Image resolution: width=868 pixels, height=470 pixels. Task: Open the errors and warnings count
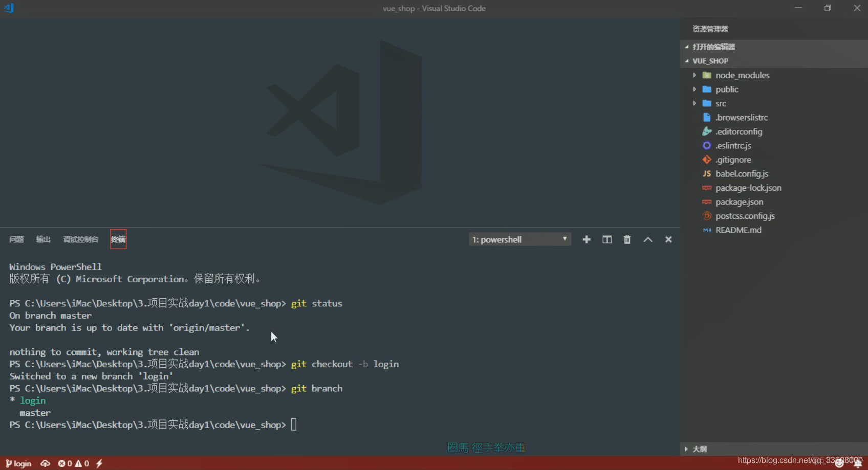[74, 463]
